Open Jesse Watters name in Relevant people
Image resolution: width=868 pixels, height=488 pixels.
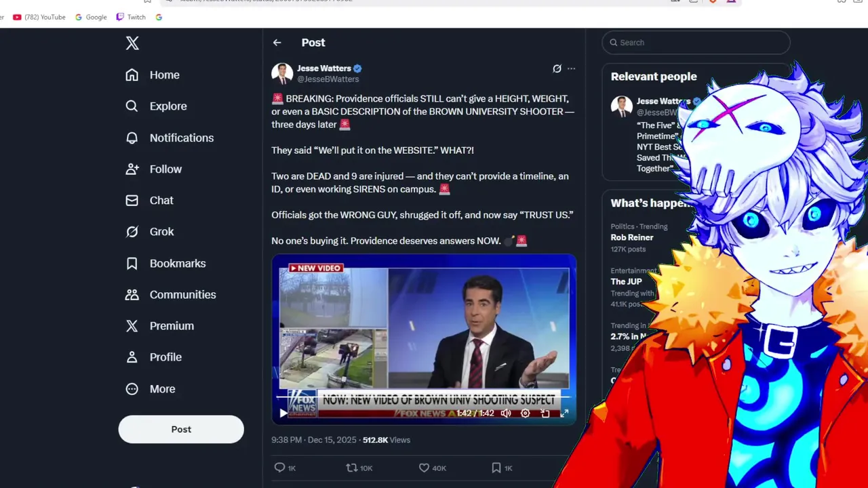(x=663, y=101)
